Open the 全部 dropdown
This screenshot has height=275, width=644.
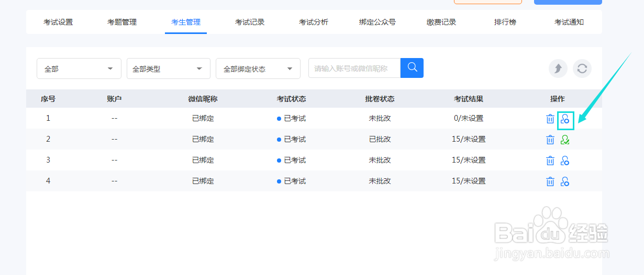[x=79, y=68]
